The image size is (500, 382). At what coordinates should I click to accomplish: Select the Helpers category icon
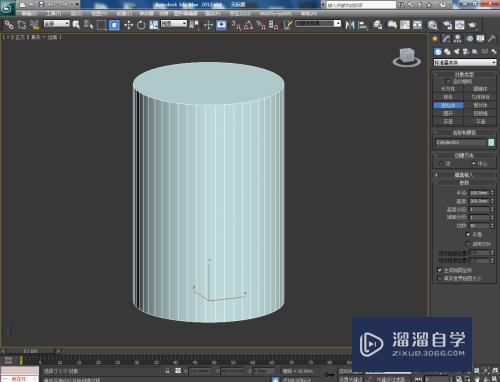point(475,51)
